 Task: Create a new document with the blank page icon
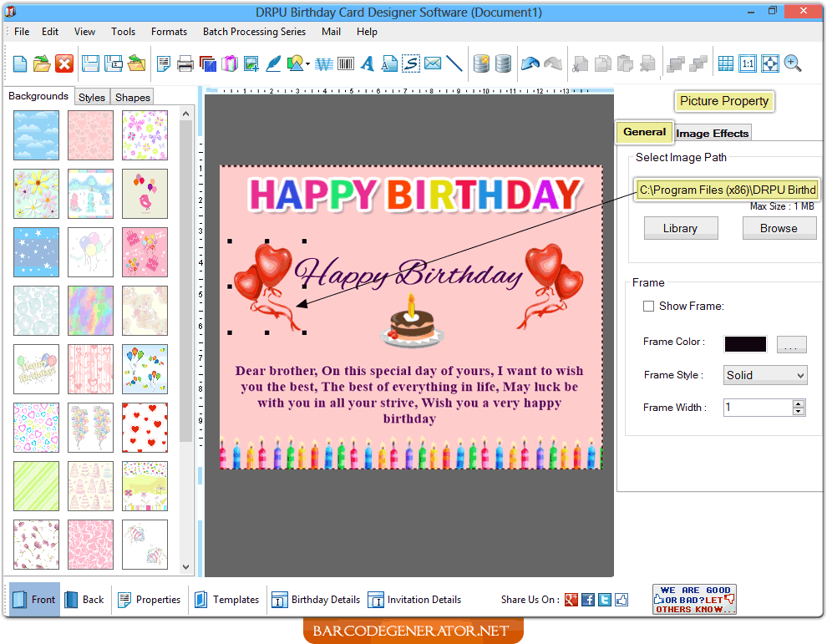[x=19, y=63]
